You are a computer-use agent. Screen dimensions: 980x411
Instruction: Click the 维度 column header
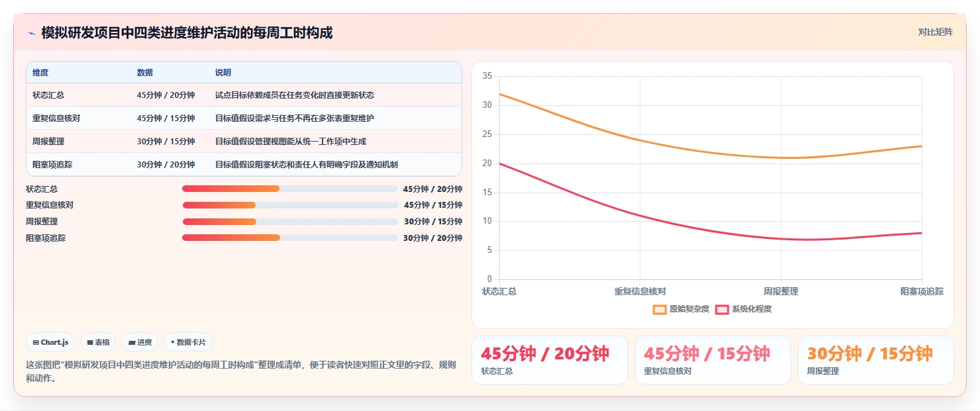tap(40, 73)
